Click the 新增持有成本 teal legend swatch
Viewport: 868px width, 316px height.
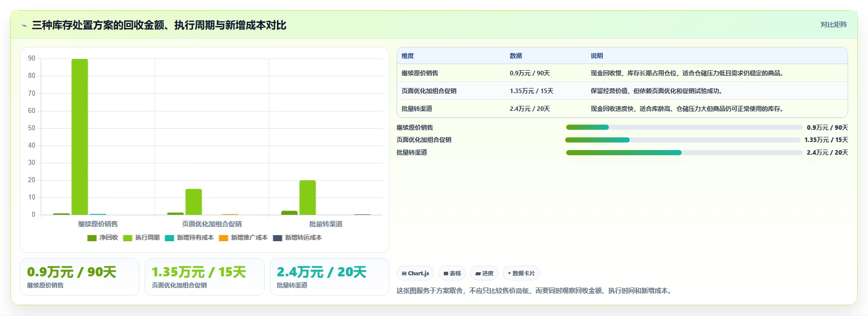pos(170,238)
